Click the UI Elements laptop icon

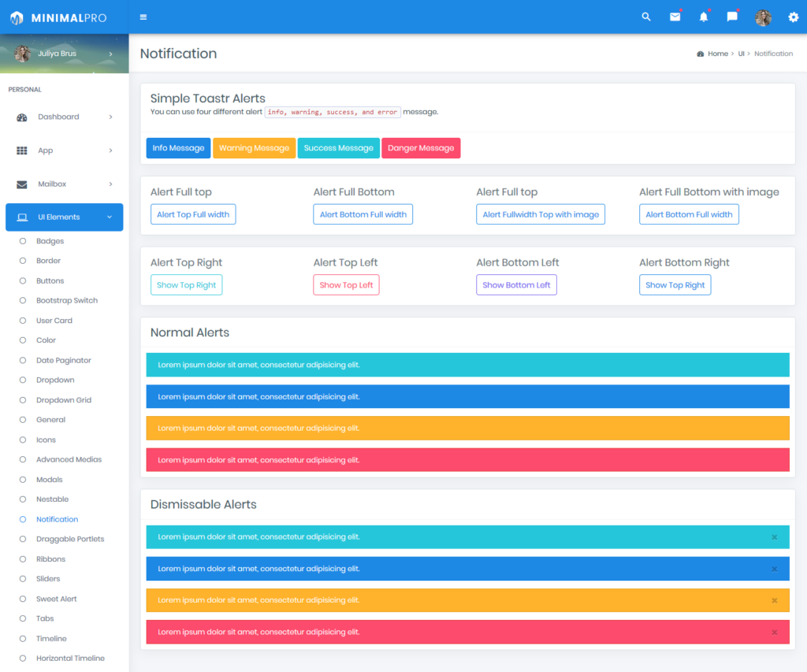(x=22, y=217)
